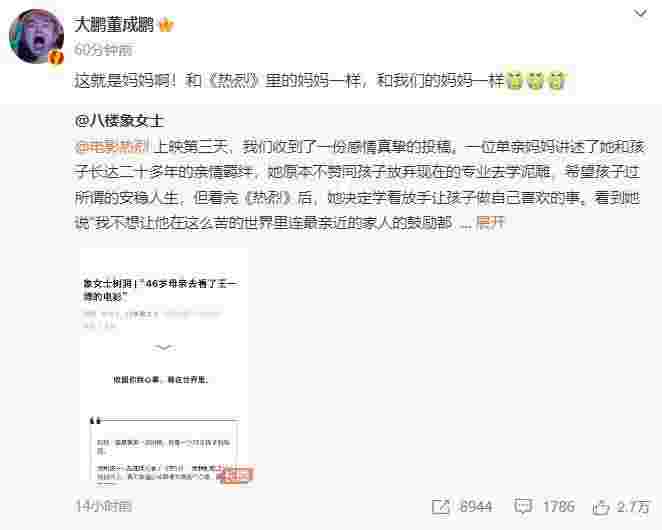Open the 大鹏董成鹏 profile name link
Viewport: 662px width, 530px height.
pos(114,25)
